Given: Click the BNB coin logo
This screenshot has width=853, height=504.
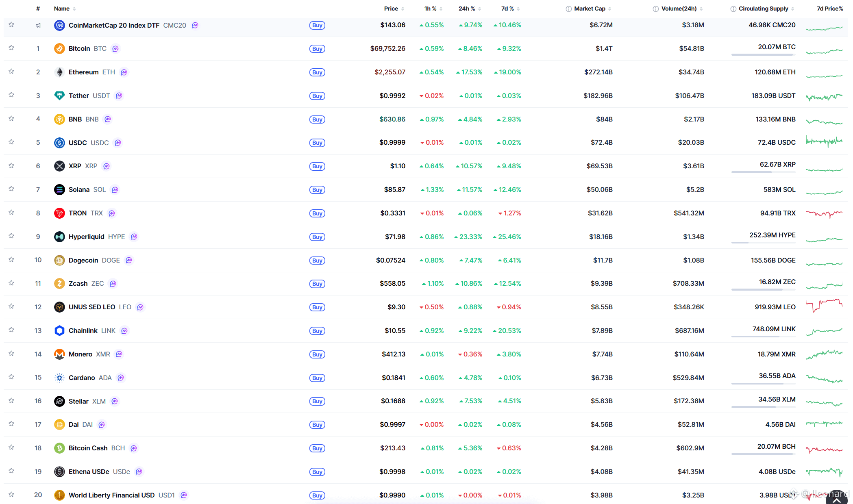Looking at the screenshot, I should click(59, 119).
